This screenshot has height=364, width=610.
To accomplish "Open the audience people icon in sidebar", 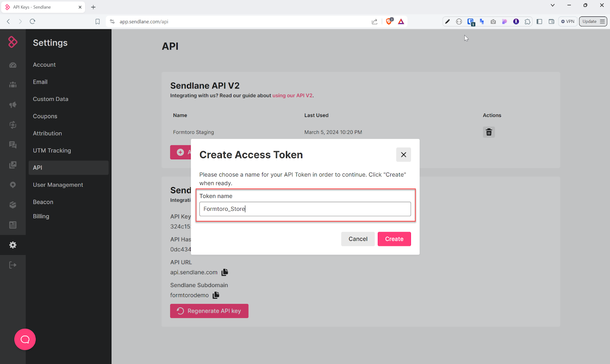I will (13, 85).
